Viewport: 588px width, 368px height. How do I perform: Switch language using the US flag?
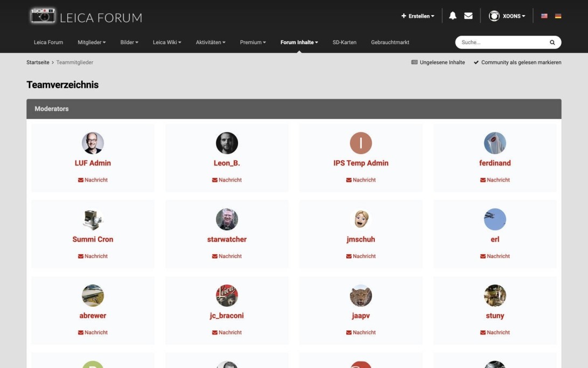(x=544, y=16)
